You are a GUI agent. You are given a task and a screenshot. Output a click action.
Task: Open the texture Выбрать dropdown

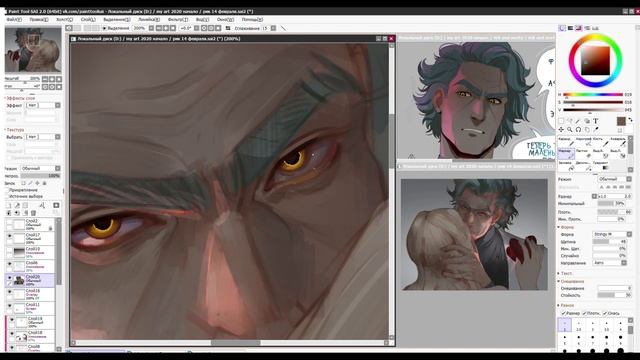pyautogui.click(x=43, y=137)
